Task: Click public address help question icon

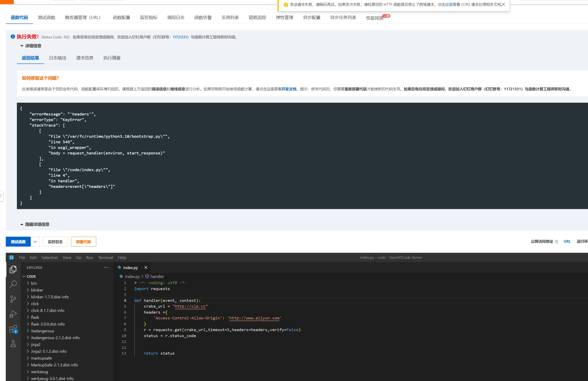Action: click(x=556, y=242)
